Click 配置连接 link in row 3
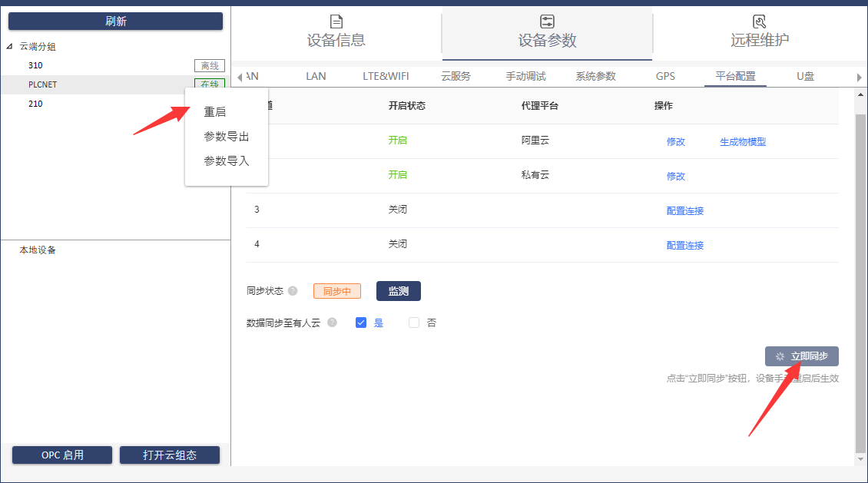 click(x=684, y=210)
